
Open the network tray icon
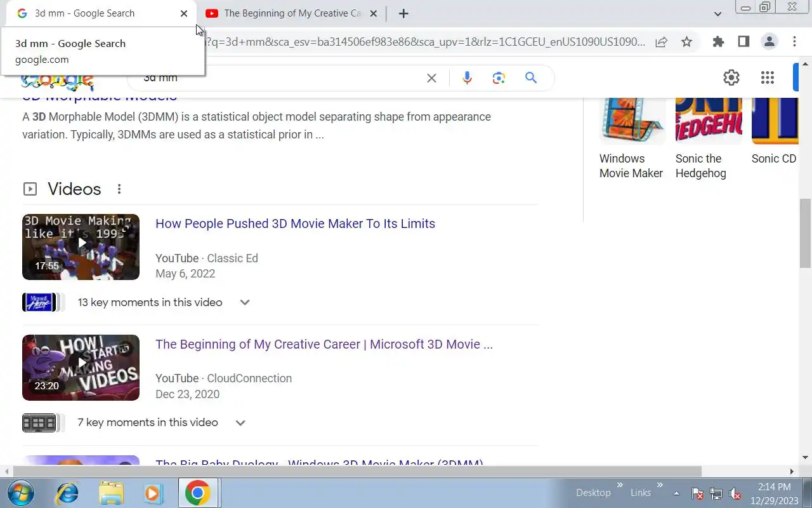(716, 493)
